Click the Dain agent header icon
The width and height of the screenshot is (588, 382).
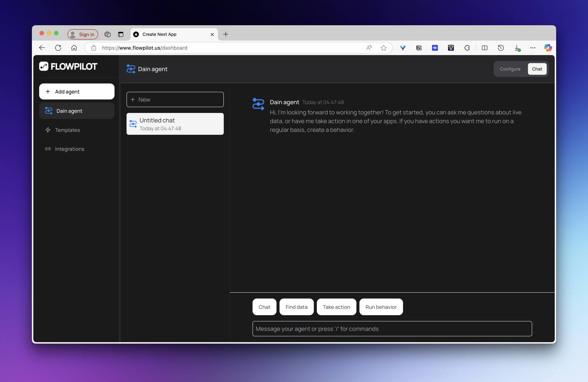(131, 69)
